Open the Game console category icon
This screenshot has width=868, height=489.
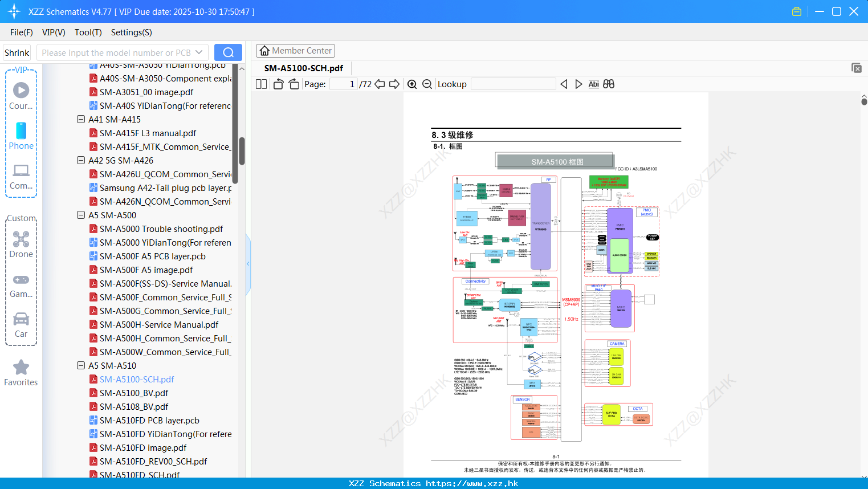click(21, 280)
